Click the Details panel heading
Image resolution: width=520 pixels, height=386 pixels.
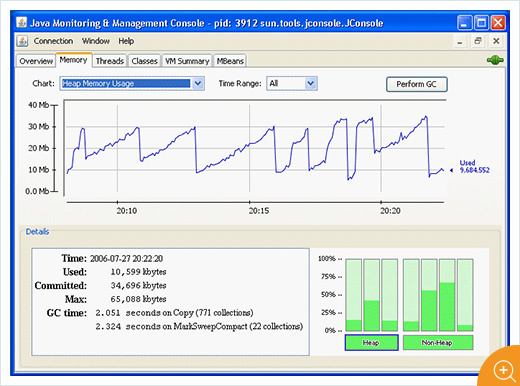pos(37,232)
